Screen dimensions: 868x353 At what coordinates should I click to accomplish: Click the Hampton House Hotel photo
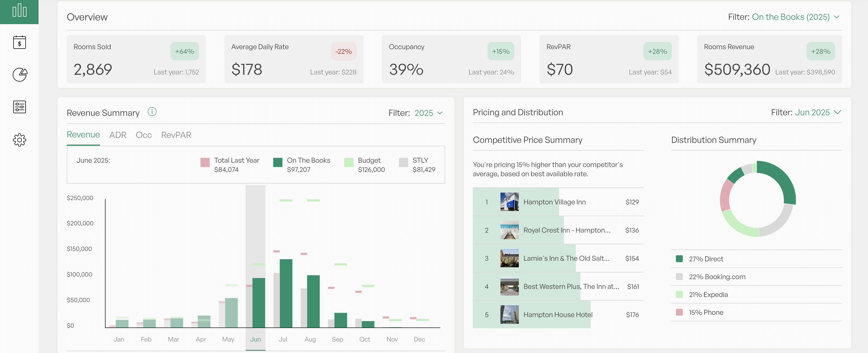point(509,314)
